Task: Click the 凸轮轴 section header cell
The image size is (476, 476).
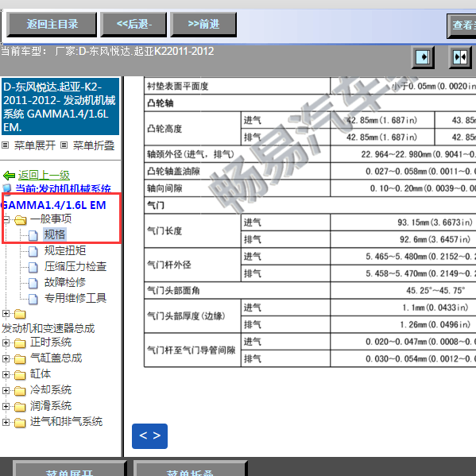Action: [310, 103]
